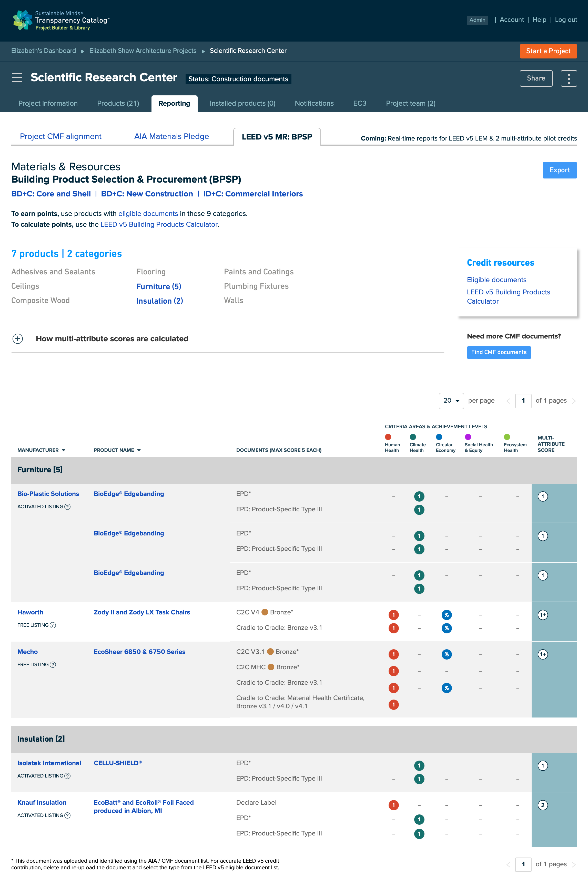
Task: Open the hamburger menu beside project title
Action: pos(17,78)
